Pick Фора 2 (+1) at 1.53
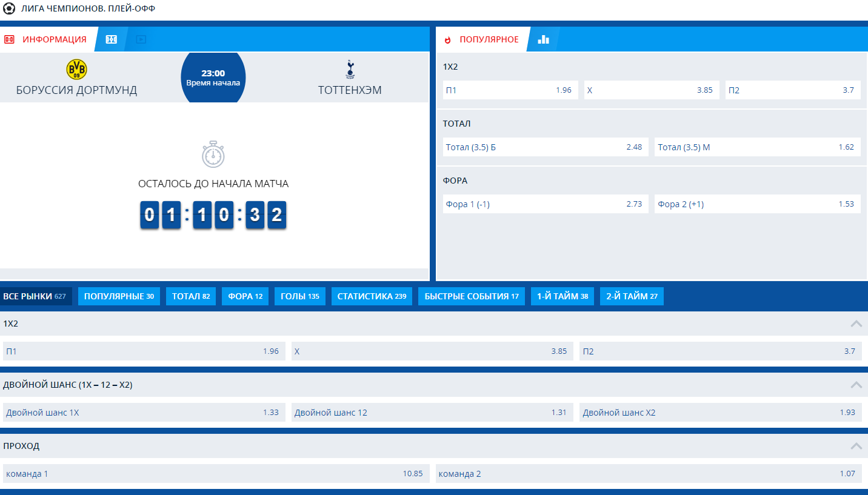Viewport: 868px width, 495px height. [758, 204]
